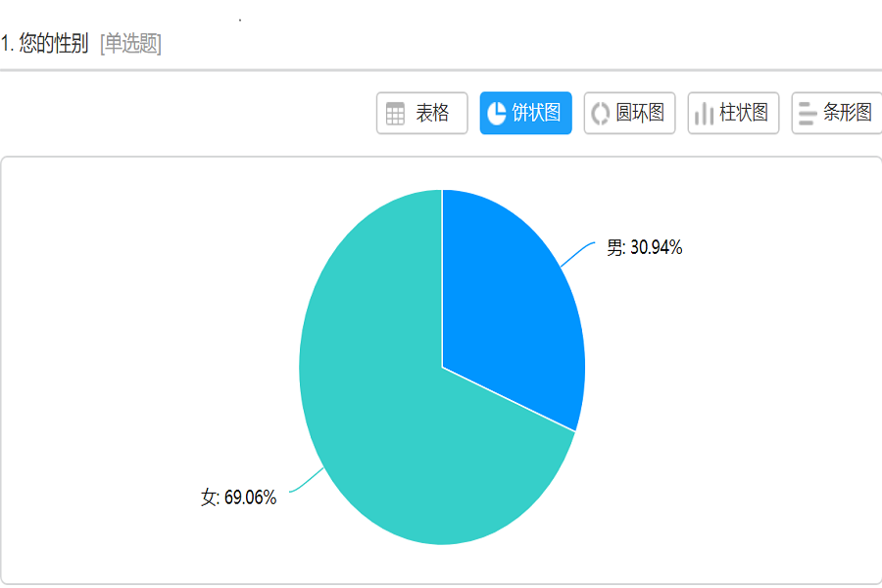The height and width of the screenshot is (588, 882).
Task: Click the leader line pointing to 女 label
Action: (x=306, y=480)
